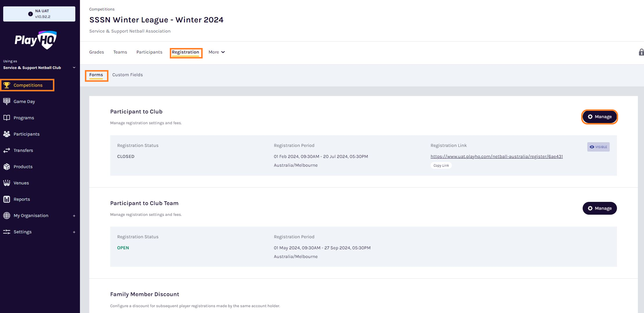This screenshot has height=313, width=644.
Task: Open Reports in the sidebar
Action: pyautogui.click(x=22, y=199)
